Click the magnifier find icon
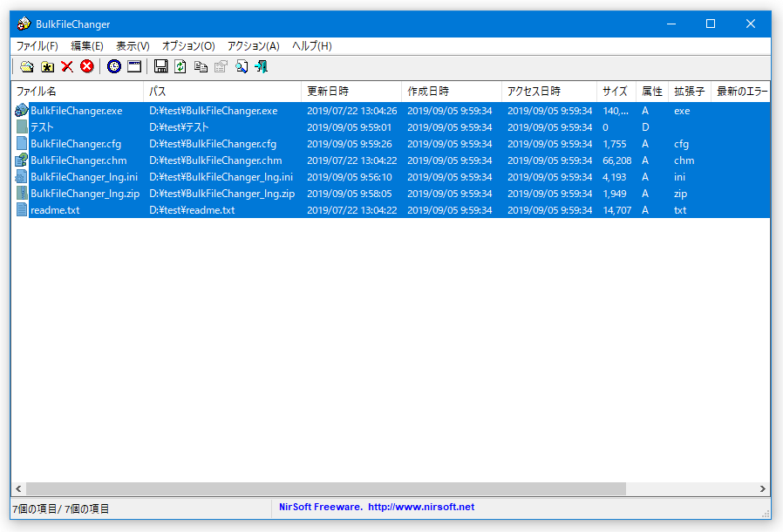783x532 pixels. (242, 66)
